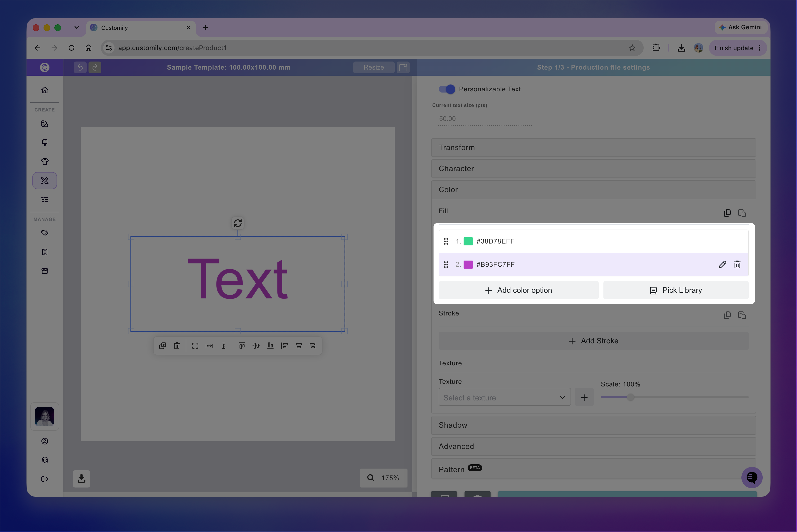Viewport: 797px width, 532px height.
Task: Duplicate the selected text element
Action: 163,346
